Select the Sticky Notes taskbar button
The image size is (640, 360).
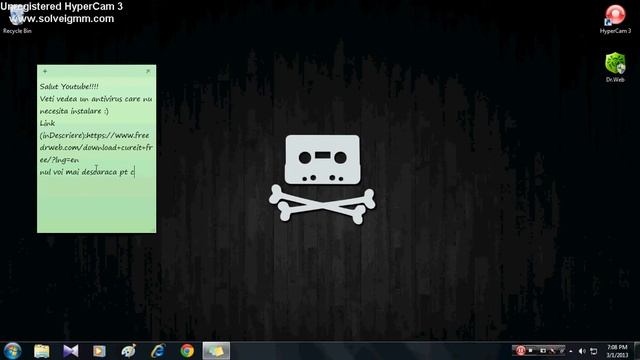[216, 351]
